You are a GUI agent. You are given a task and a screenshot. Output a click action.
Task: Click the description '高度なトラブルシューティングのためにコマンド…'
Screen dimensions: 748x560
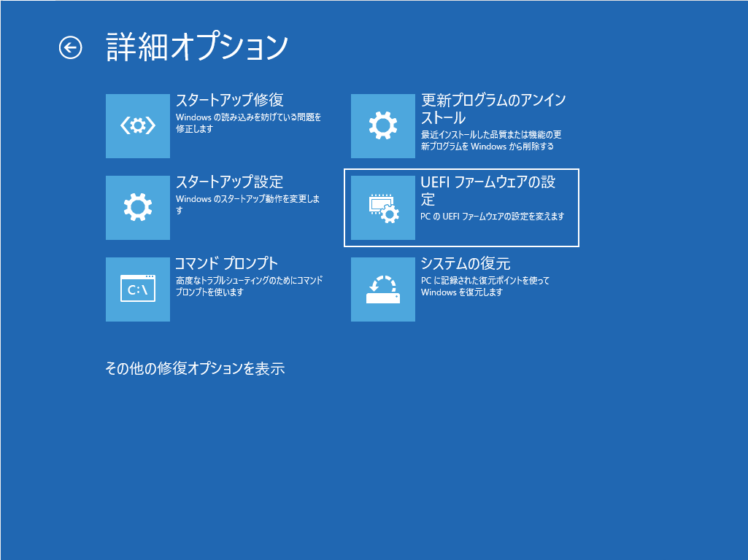pyautogui.click(x=249, y=286)
